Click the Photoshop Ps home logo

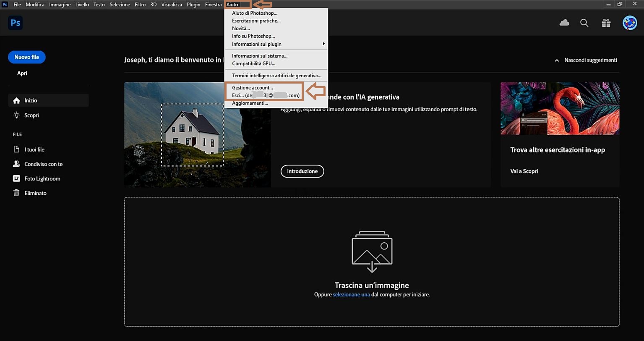point(16,23)
